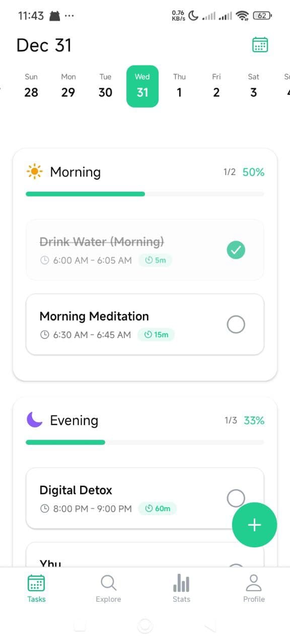Open the Dec 31 date heading
The width and height of the screenshot is (290, 644).
point(44,45)
